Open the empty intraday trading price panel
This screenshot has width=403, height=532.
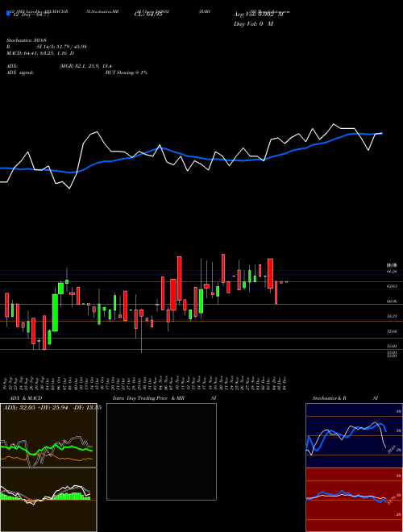pyautogui.click(x=161, y=451)
